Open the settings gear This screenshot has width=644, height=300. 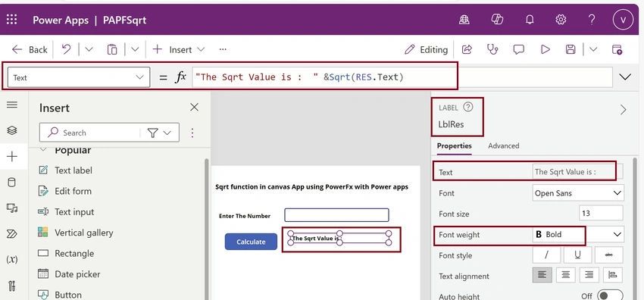[x=561, y=20]
